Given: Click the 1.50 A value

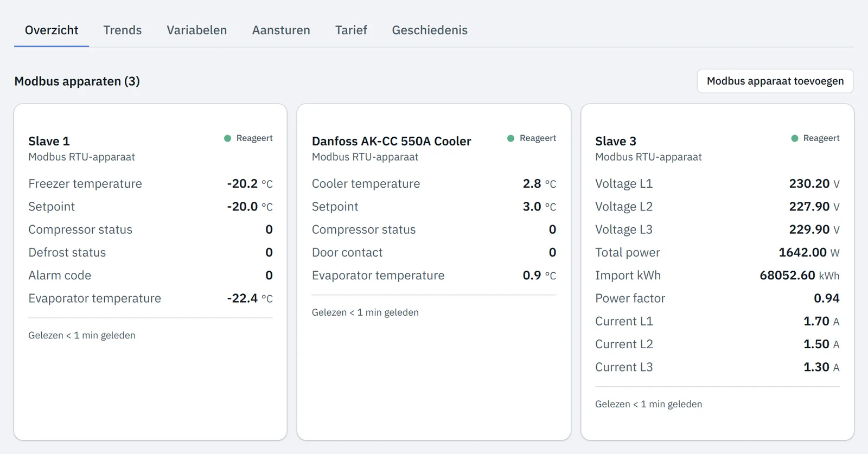Looking at the screenshot, I should point(821,344).
